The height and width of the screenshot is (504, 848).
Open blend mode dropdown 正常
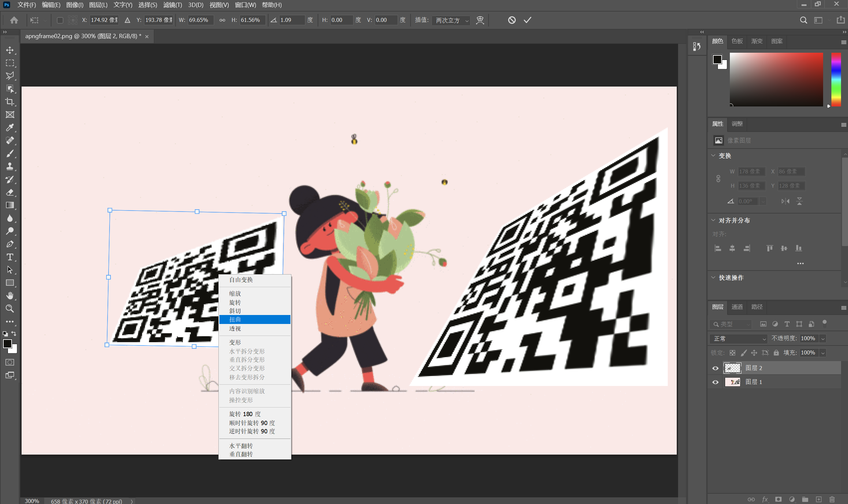(738, 339)
